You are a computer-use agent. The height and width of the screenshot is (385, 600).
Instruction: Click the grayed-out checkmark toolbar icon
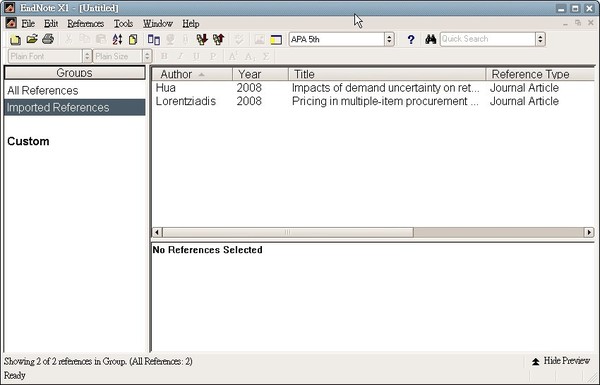(239, 39)
